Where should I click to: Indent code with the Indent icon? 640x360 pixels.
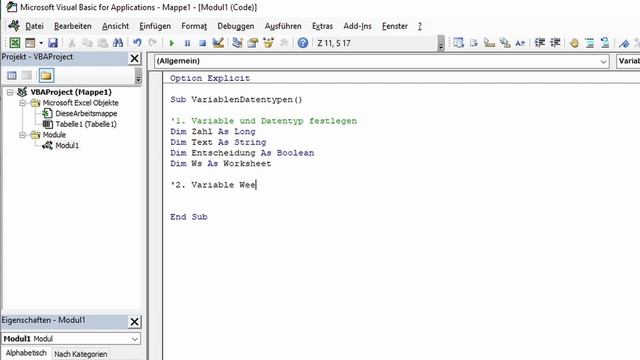[540, 42]
